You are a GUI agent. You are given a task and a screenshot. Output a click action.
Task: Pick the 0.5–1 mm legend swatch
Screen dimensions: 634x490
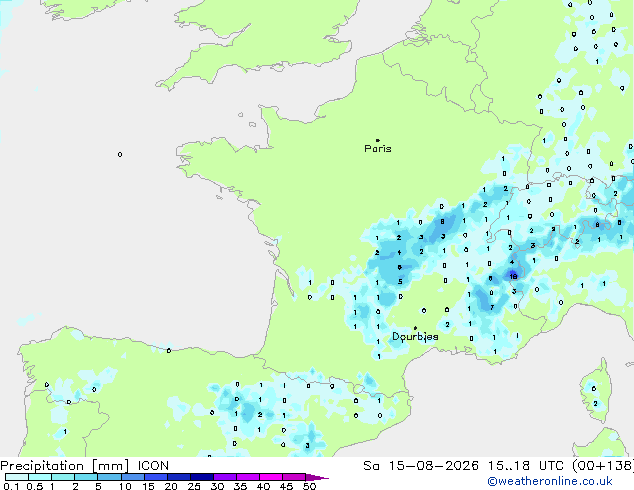coord(40,477)
